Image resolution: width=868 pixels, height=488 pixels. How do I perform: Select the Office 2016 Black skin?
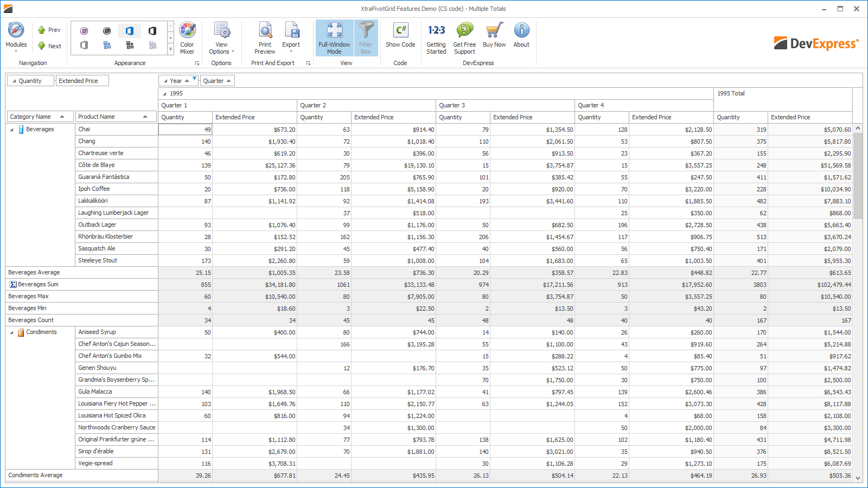pos(152,30)
